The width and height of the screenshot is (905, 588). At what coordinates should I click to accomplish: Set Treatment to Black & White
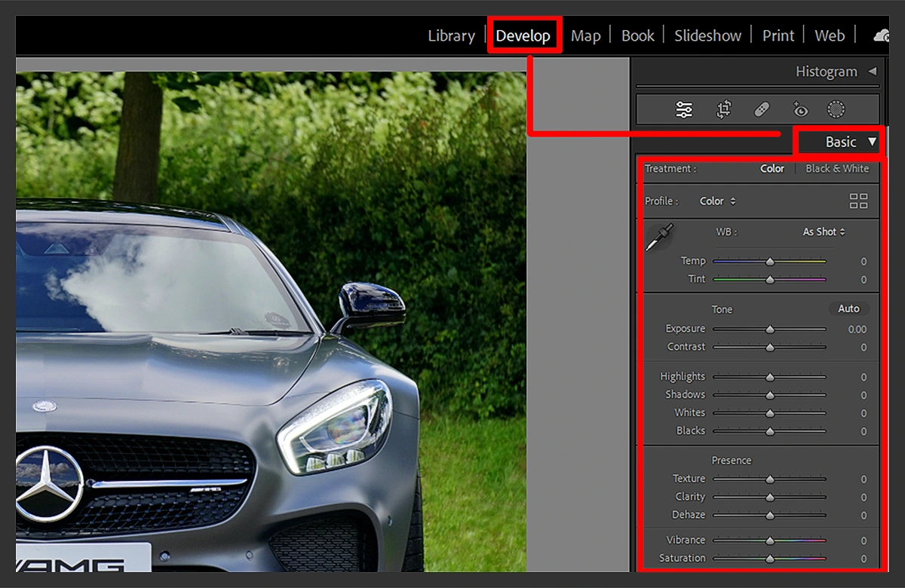837,169
